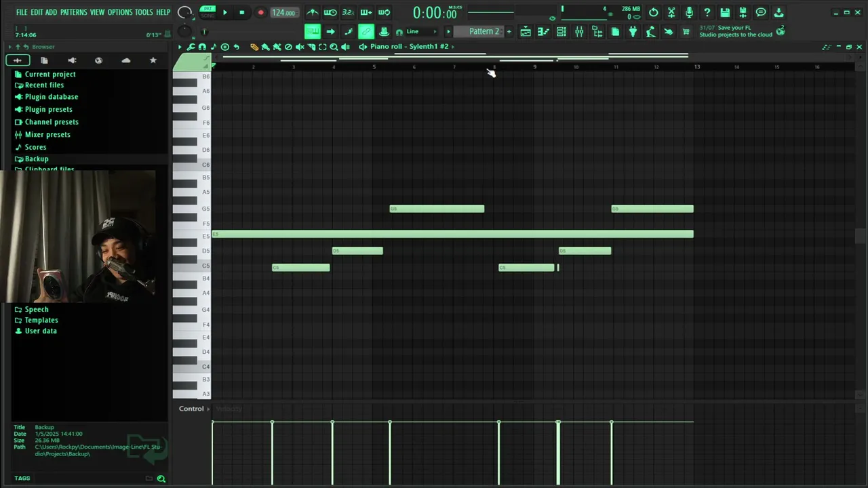Toggle loop recording button
Screen dimensions: 868x488
384,12
